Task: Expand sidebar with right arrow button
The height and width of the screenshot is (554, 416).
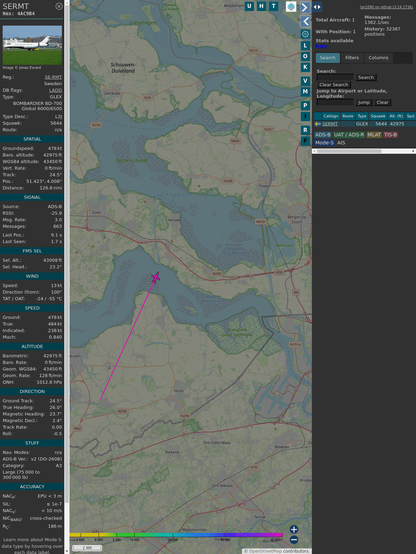Action: (305, 7)
